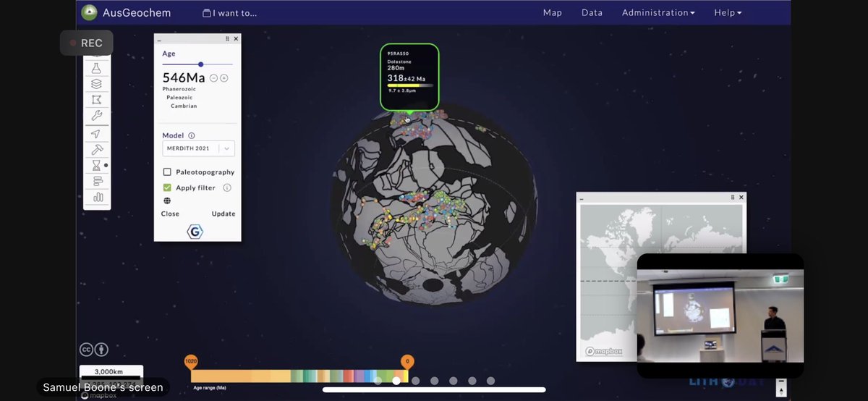Open the MERDITH 2021 model dropdown
Image resolution: width=868 pixels, height=401 pixels.
[199, 148]
